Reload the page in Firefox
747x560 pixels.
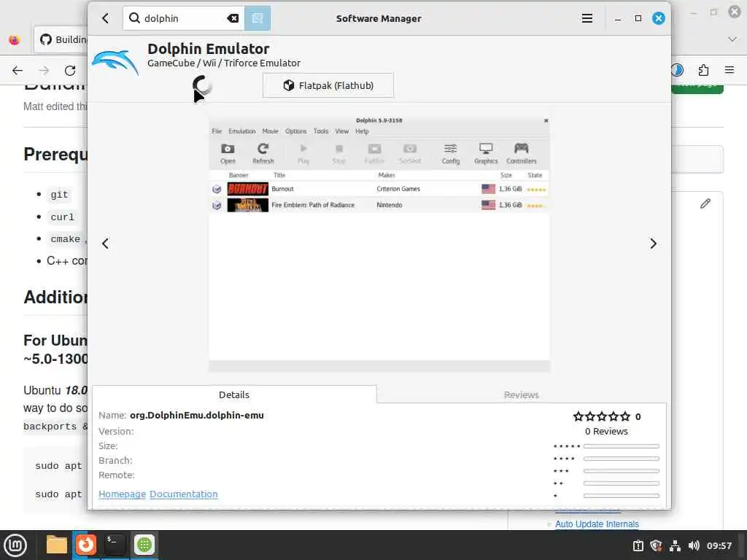(70, 71)
